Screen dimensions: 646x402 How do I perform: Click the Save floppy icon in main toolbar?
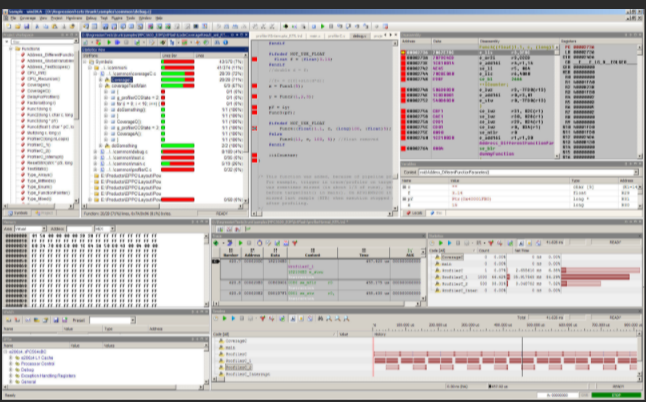point(27,26)
